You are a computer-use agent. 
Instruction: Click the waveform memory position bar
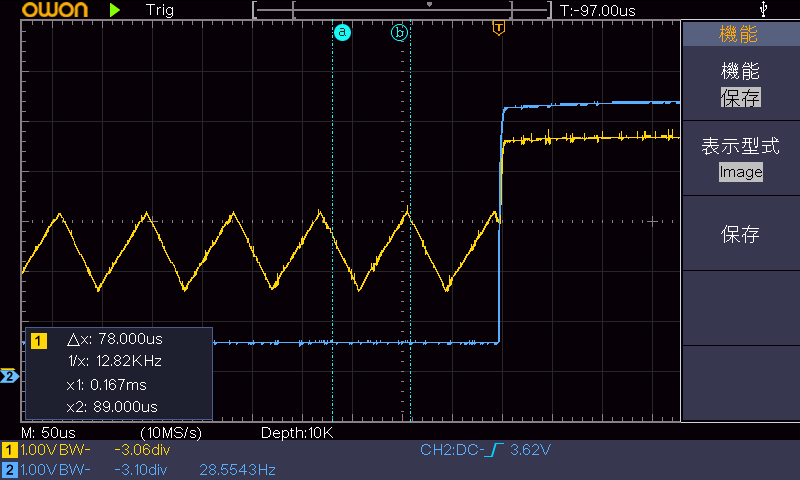402,9
